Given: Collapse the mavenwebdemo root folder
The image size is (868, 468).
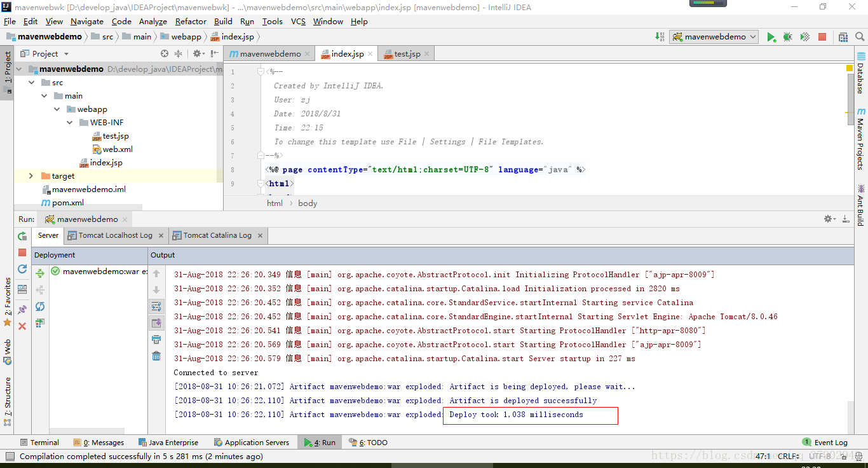Looking at the screenshot, I should [18, 69].
